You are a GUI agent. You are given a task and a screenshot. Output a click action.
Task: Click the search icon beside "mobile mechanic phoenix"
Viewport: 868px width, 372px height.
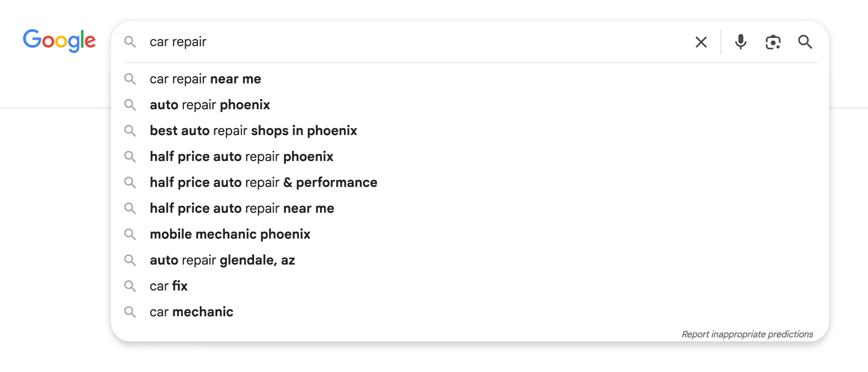[130, 234]
